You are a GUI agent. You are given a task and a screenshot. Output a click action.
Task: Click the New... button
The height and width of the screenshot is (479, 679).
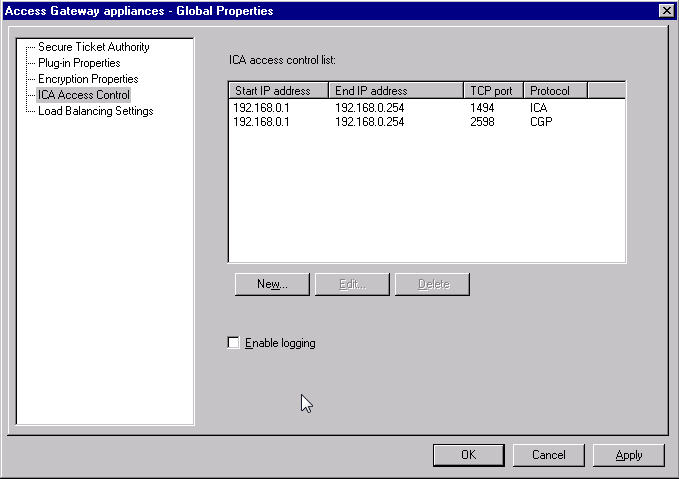[x=272, y=284]
